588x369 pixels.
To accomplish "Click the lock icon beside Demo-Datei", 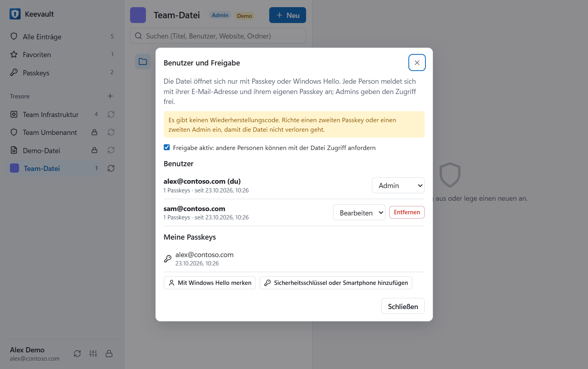I will point(94,150).
